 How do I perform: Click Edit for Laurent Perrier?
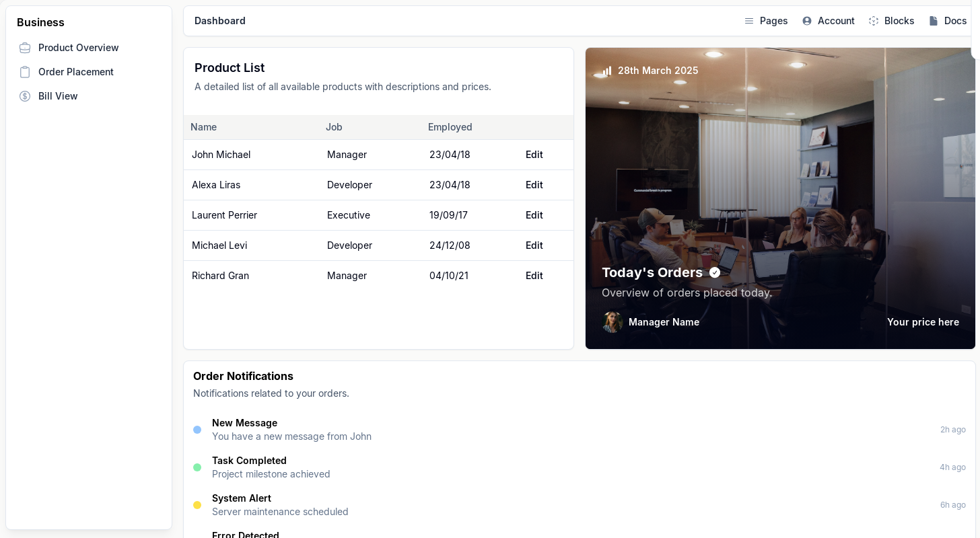pyautogui.click(x=534, y=215)
